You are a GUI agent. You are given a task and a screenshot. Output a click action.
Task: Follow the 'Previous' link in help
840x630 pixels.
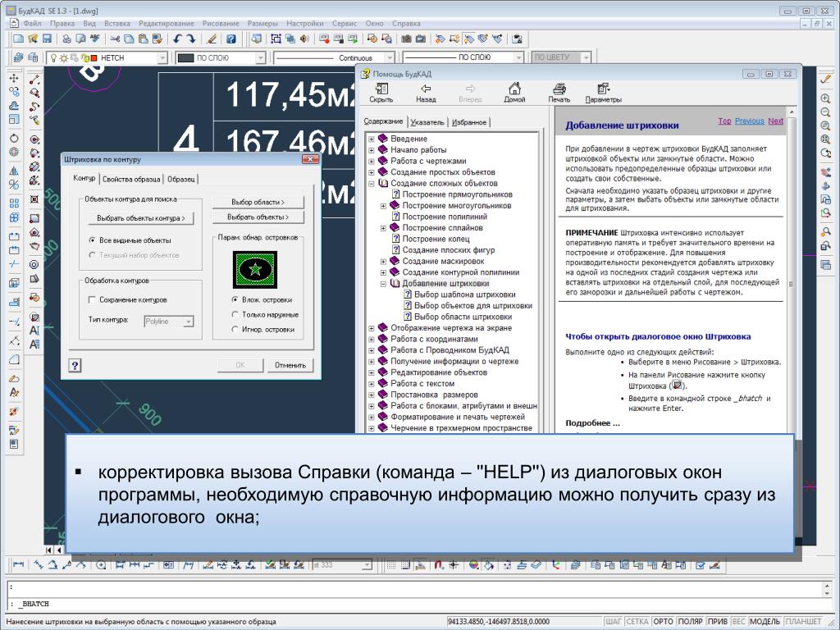pyautogui.click(x=750, y=121)
